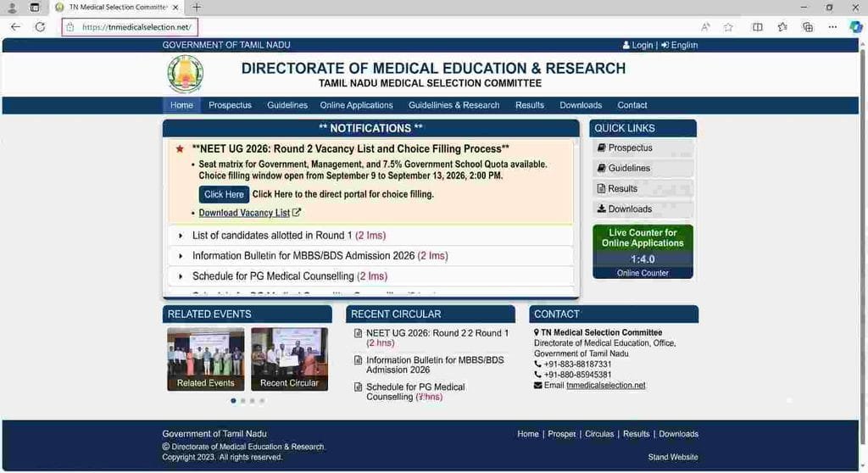Open footer Home link
This screenshot has height=473, width=868.
coord(528,434)
